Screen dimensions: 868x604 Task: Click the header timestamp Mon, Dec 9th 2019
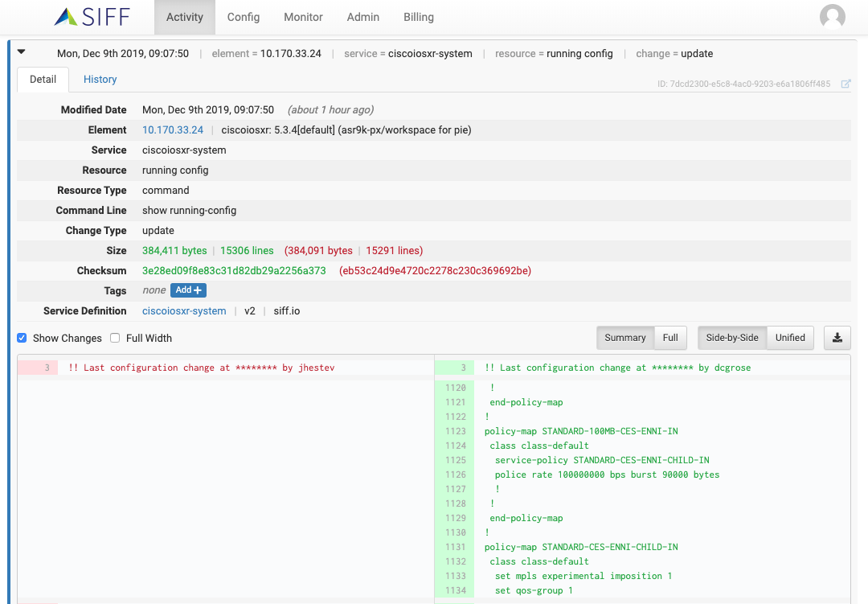click(123, 54)
